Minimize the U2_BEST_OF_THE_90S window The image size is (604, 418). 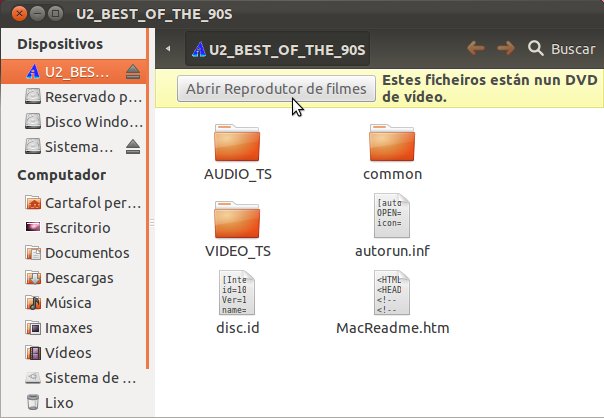pyautogui.click(x=37, y=14)
